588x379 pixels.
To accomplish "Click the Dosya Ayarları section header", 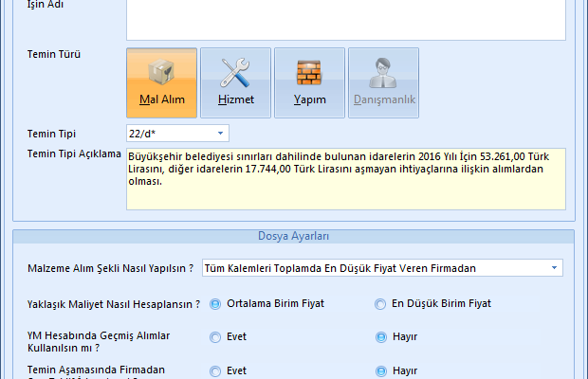I will pyautogui.click(x=293, y=236).
